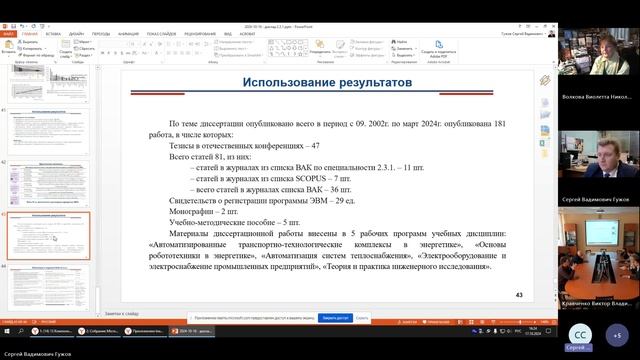The height and width of the screenshot is (360, 640).
Task: Switch to first Yandex browser taskbar item
Action: pyautogui.click(x=52, y=331)
